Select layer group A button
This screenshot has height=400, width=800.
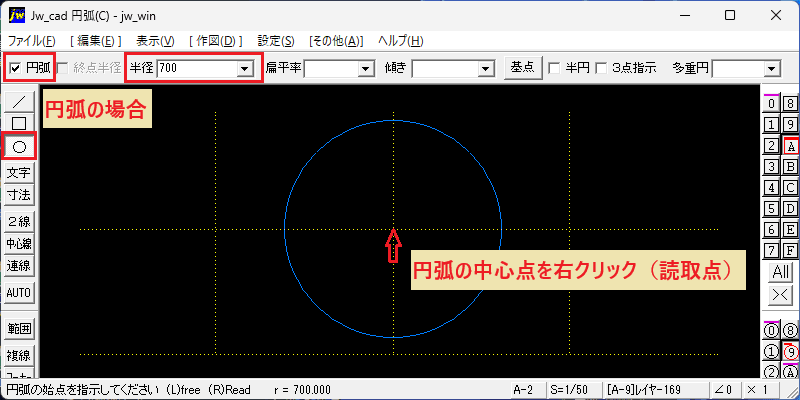click(790, 146)
